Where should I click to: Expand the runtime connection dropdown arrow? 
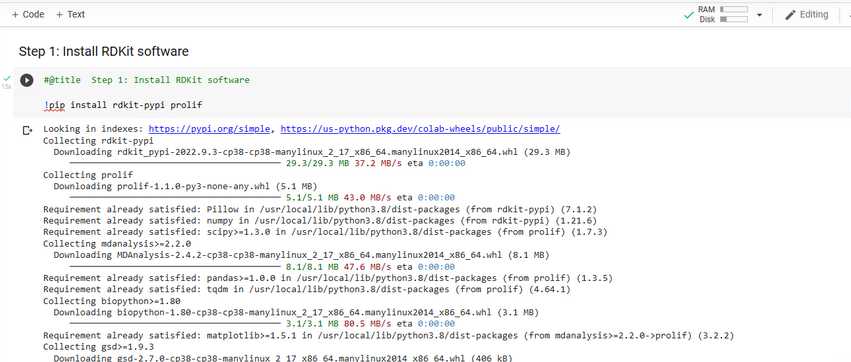(x=759, y=15)
